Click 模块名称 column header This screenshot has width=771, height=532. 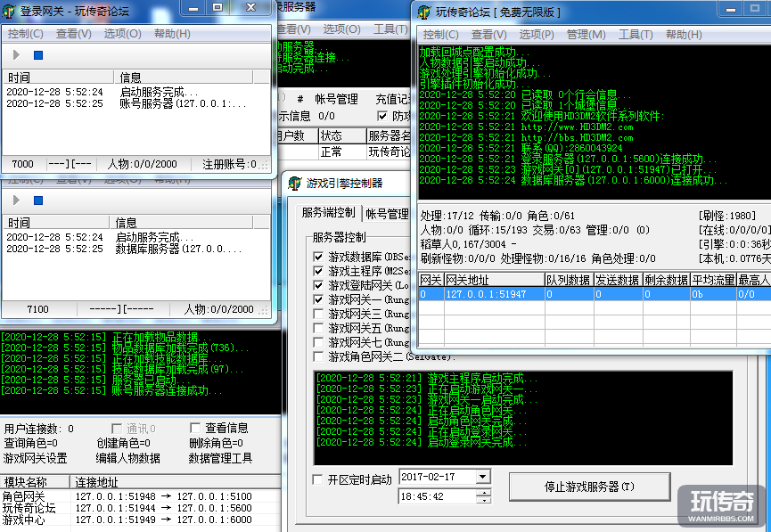coord(35,481)
